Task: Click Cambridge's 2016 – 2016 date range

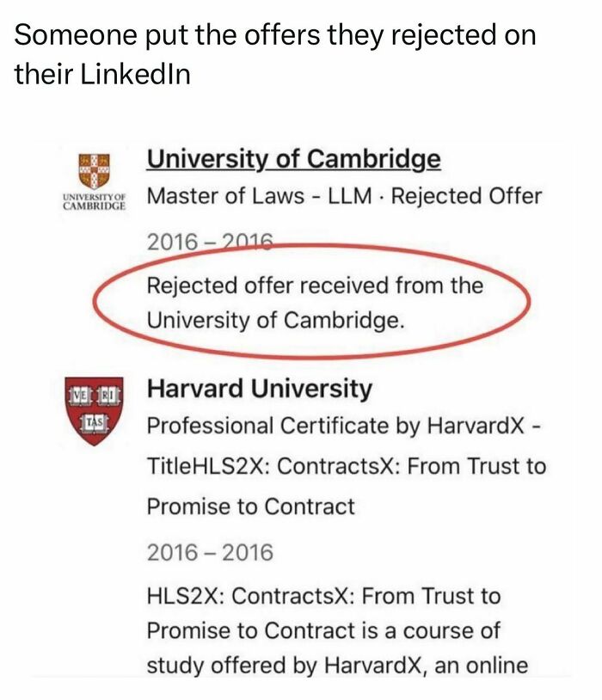Action: point(210,242)
